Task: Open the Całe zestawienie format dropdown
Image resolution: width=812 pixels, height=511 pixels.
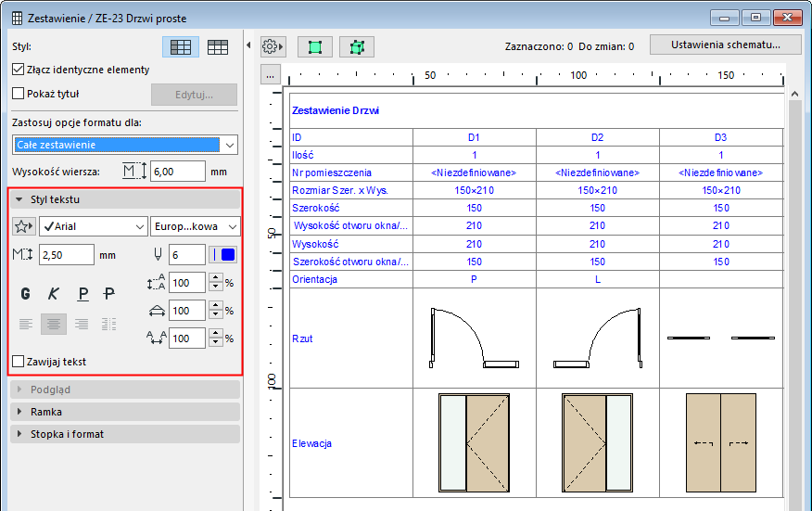Action: coord(126,145)
